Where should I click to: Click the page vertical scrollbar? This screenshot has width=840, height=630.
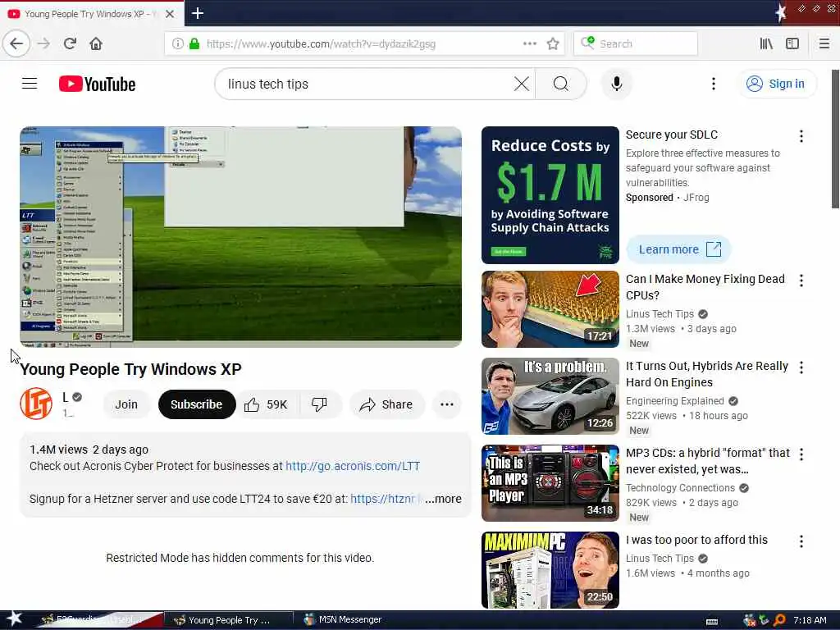point(835,139)
